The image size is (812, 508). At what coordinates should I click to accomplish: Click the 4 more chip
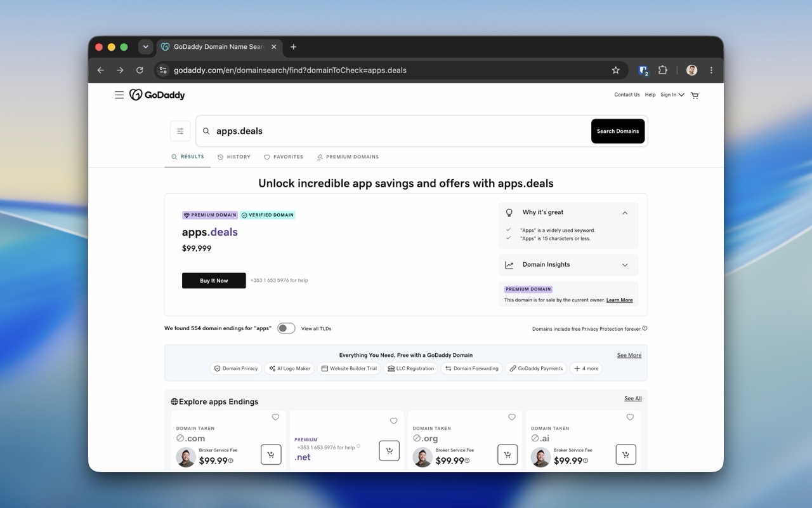(586, 368)
